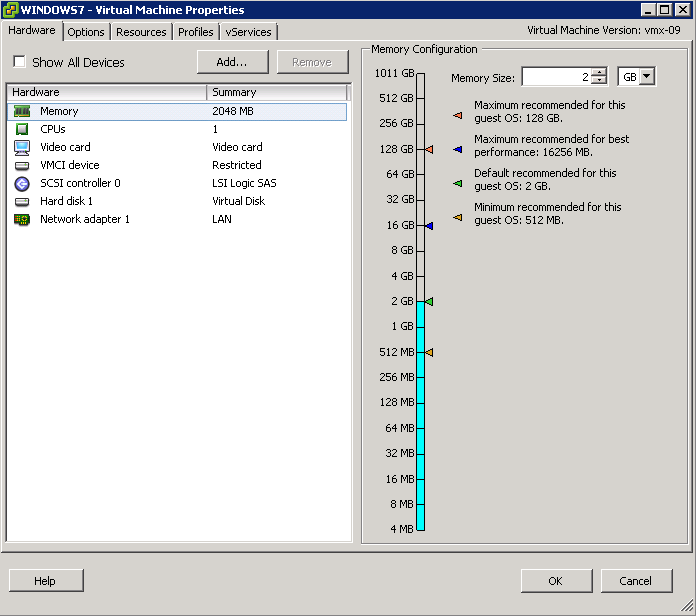696x616 pixels.
Task: Select the Hard disk 1 icon
Action: point(22,201)
